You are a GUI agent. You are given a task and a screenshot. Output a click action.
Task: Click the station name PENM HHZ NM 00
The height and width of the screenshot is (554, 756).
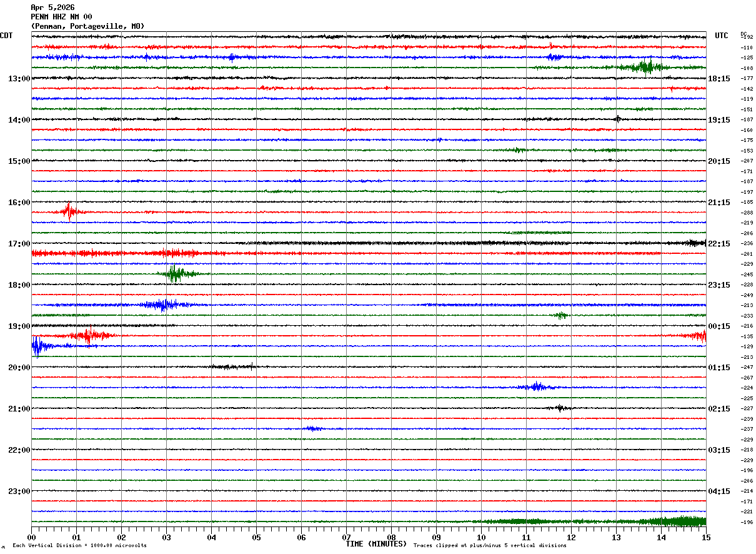pos(61,17)
